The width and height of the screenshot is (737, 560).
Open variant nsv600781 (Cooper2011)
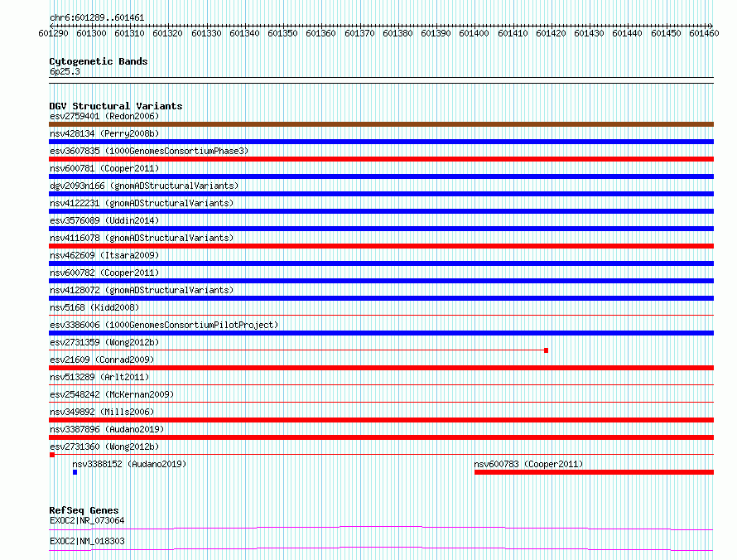pos(104,168)
